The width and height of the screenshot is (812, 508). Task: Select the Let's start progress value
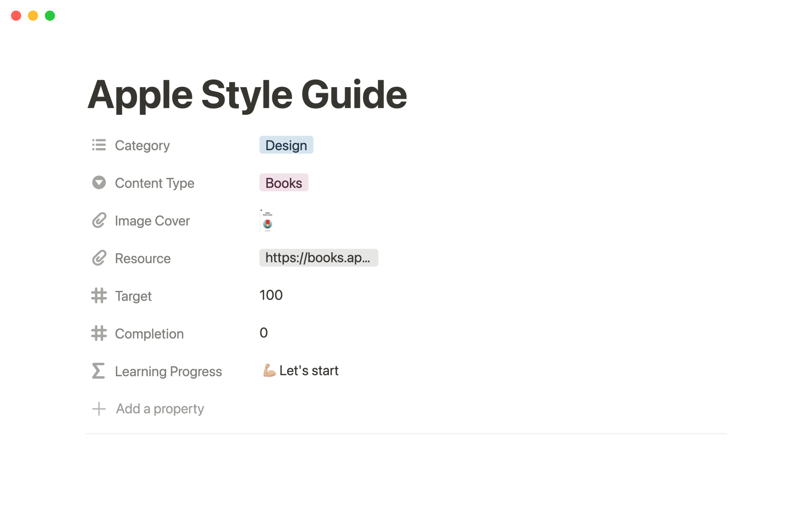point(301,371)
